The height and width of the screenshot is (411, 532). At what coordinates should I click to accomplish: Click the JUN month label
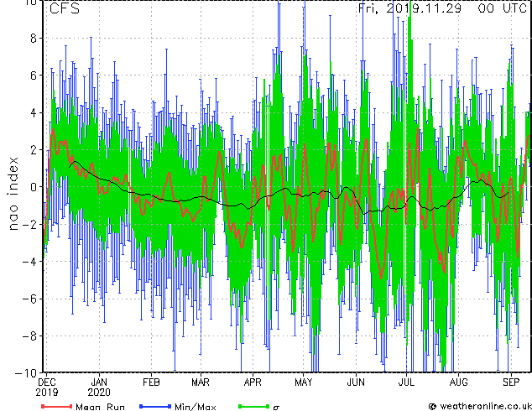356,382
